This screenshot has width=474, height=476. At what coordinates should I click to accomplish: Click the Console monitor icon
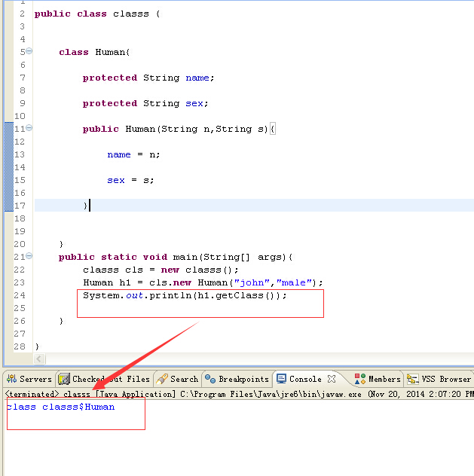click(282, 379)
